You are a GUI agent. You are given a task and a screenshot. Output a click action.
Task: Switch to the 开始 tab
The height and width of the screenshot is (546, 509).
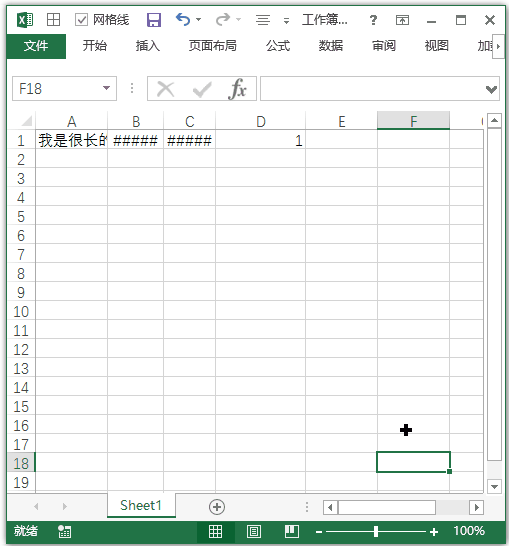pyautogui.click(x=95, y=46)
